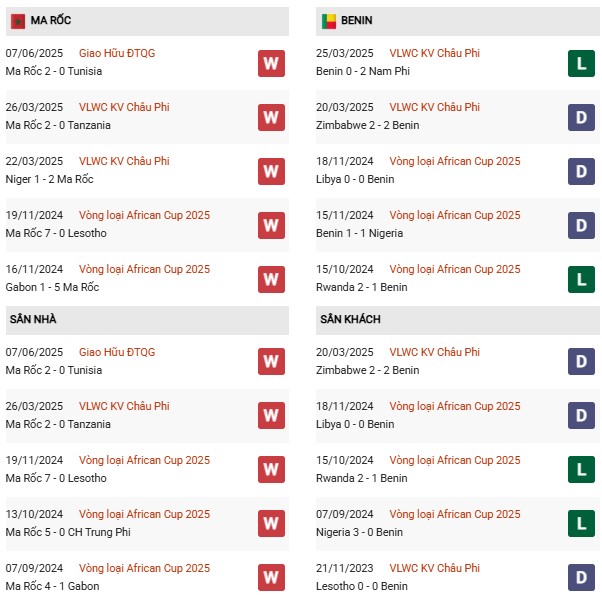
Task: Open Giao Hữu ĐTQG link dated 07/06/2025 at top
Action: (x=117, y=53)
